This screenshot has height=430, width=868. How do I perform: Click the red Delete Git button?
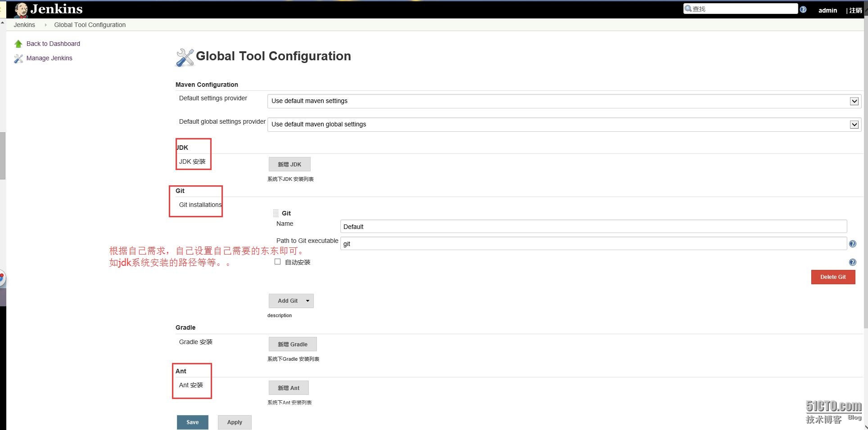pos(833,277)
